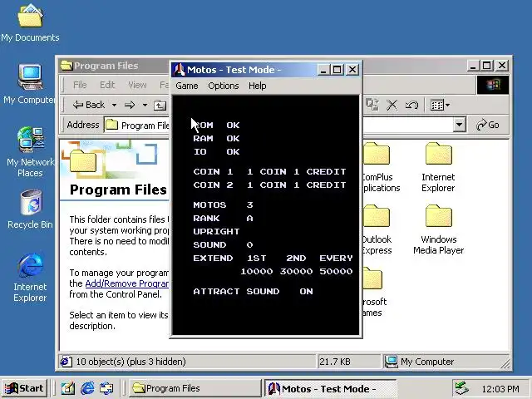Image resolution: width=532 pixels, height=399 pixels.
Task: Click the Delete X icon in Explorer toolbar
Action: pyautogui.click(x=392, y=105)
